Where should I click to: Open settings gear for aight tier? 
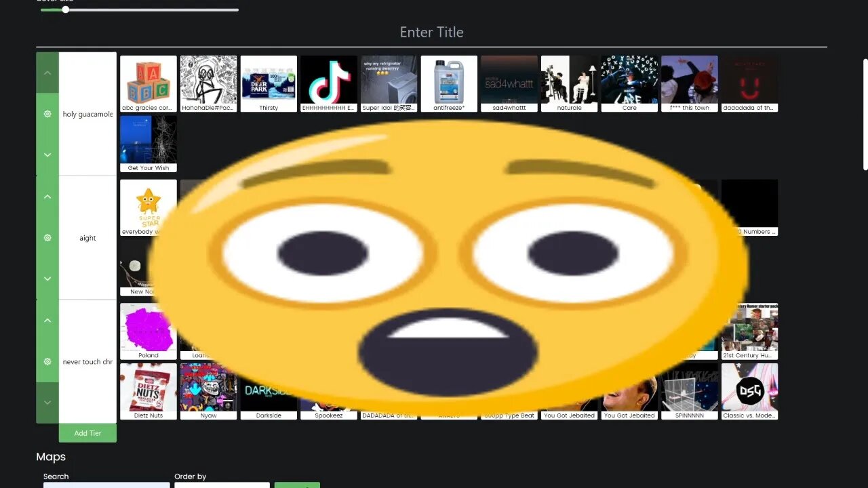pos(47,238)
